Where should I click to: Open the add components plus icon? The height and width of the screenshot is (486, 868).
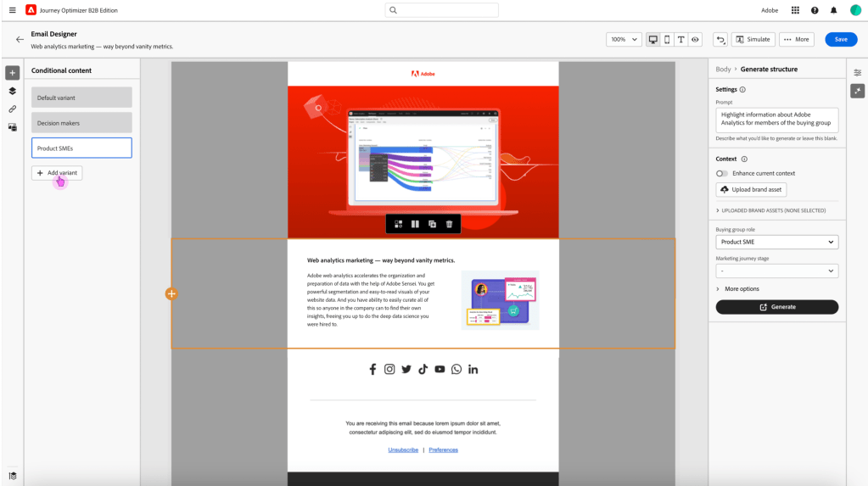[x=12, y=72]
